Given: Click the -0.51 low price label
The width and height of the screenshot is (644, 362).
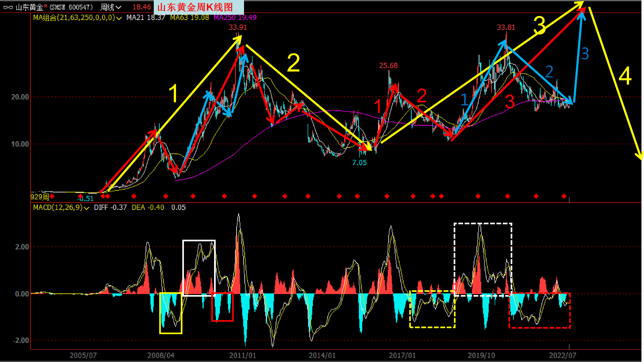Looking at the screenshot, I should (x=85, y=199).
